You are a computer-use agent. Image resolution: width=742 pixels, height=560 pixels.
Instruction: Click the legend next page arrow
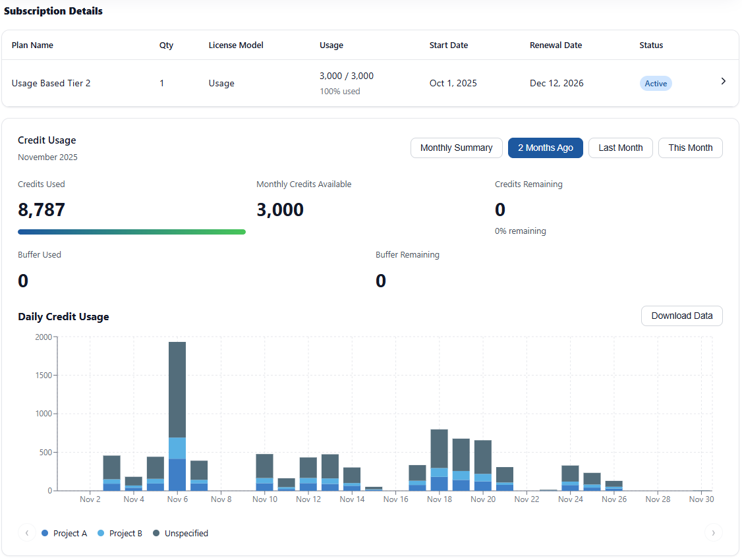coord(712,533)
